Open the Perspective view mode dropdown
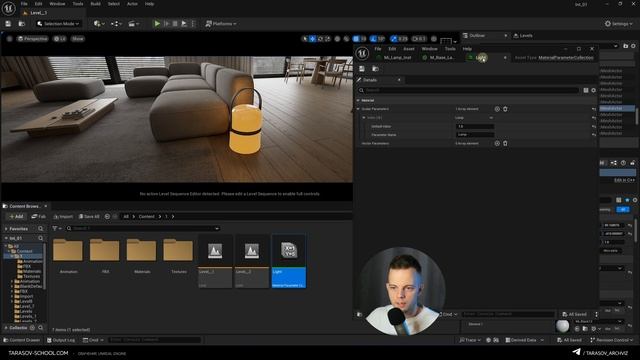Viewport: 640px width, 360px height. click(x=33, y=39)
